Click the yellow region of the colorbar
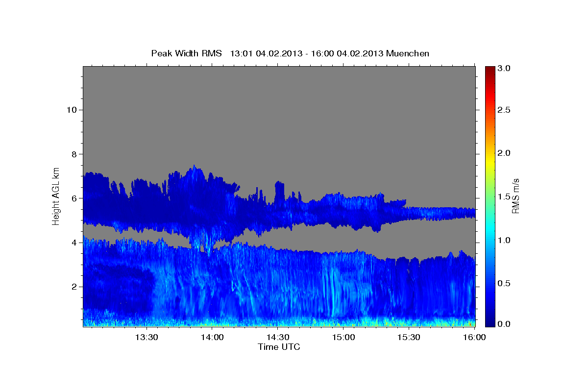This screenshot has height=392, width=588. [490, 162]
